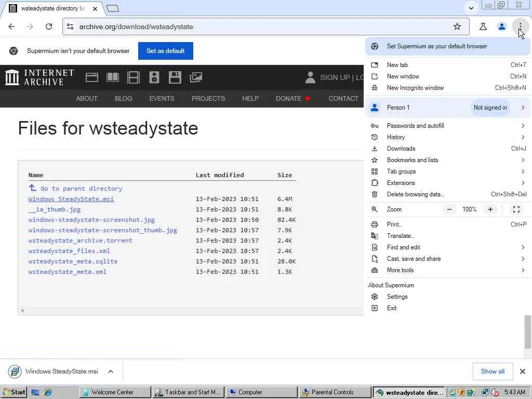Screen dimensions: 532x399
Task: Enter fullscreen mode from Zoom row
Action: point(516,209)
